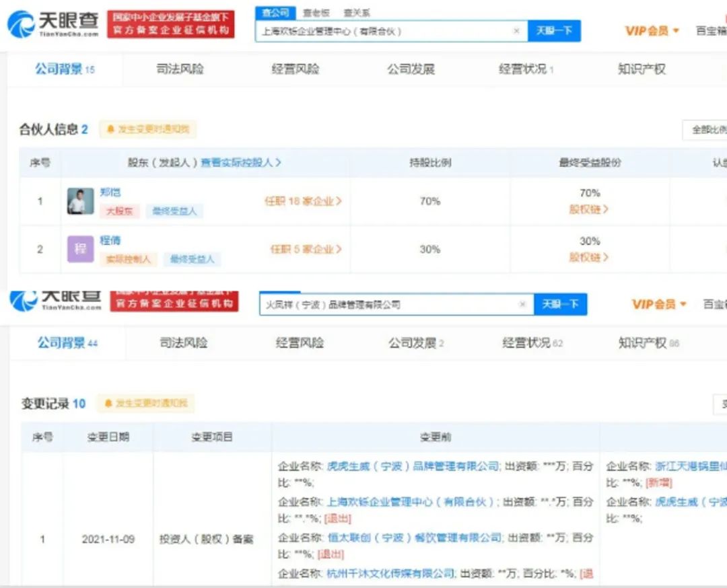This screenshot has height=588, width=727.
Task: Open the 虎虎生威（宁波）品牌管理有限公司 link in 变更前
Action: [413, 466]
